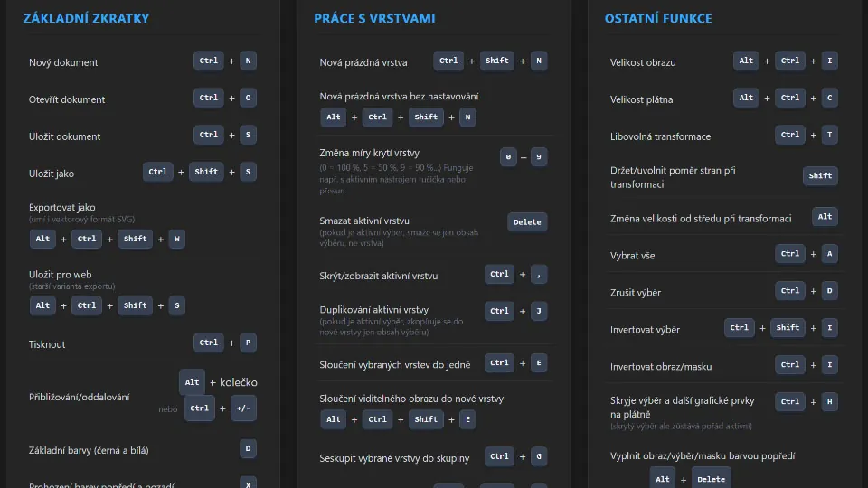Image resolution: width=868 pixels, height=488 pixels.
Task: Click the "Uložit dokument" label
Action: [x=64, y=136]
